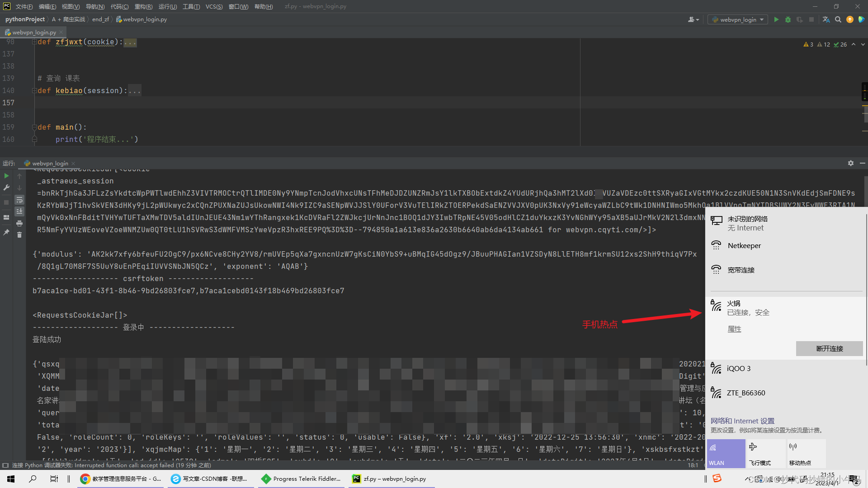Click the stop square in the top toolbar
Screen dimensions: 868x488
point(811,19)
